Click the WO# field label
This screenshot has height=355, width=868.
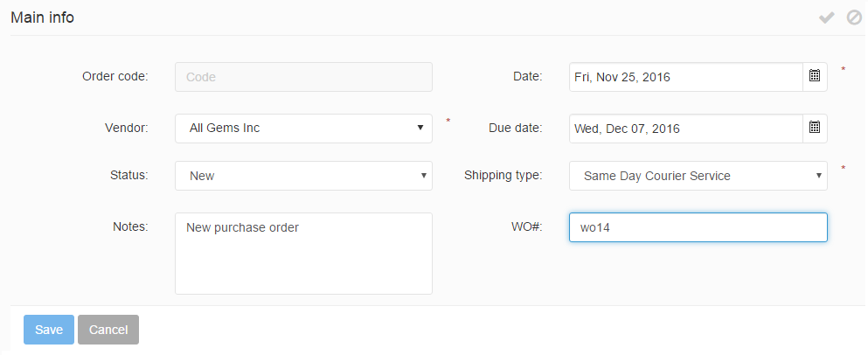(526, 226)
